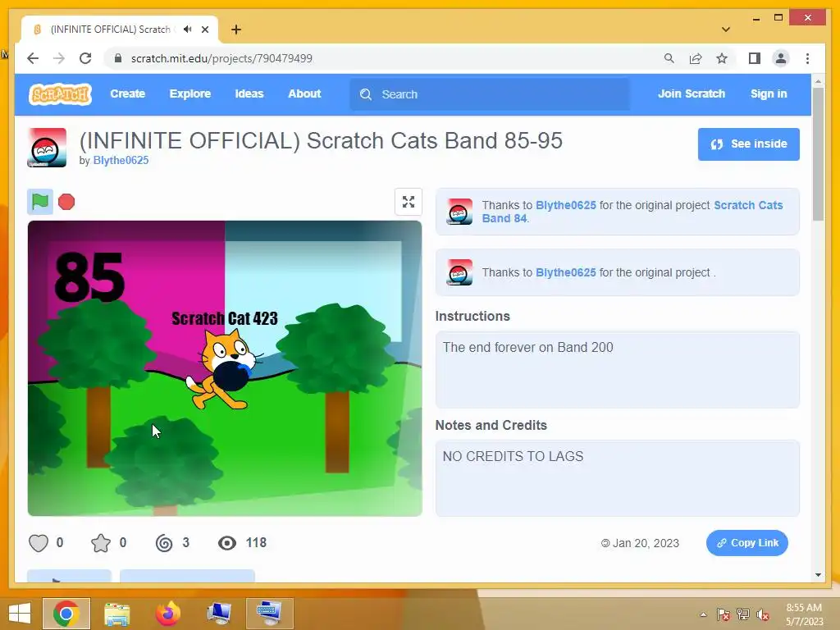Click the See inside button

tap(748, 144)
